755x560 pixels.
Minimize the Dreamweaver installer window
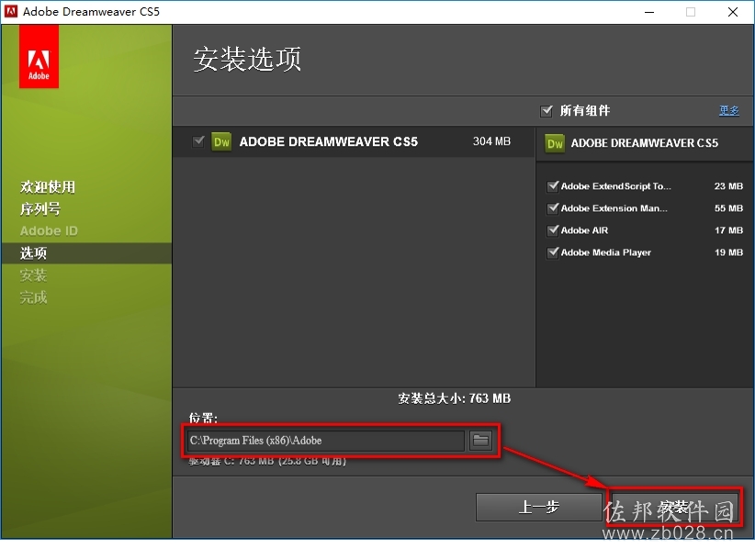pos(649,12)
